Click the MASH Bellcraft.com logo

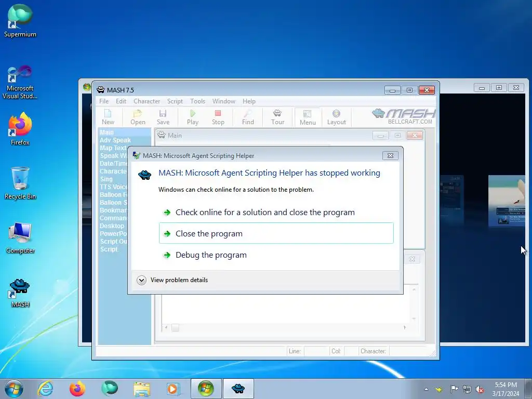tap(403, 116)
